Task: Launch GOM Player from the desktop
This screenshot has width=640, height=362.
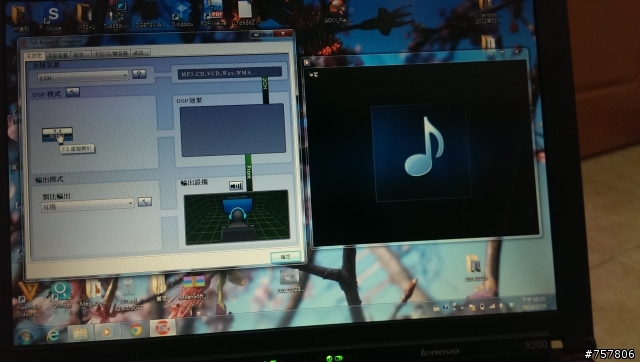Action: coord(337,11)
